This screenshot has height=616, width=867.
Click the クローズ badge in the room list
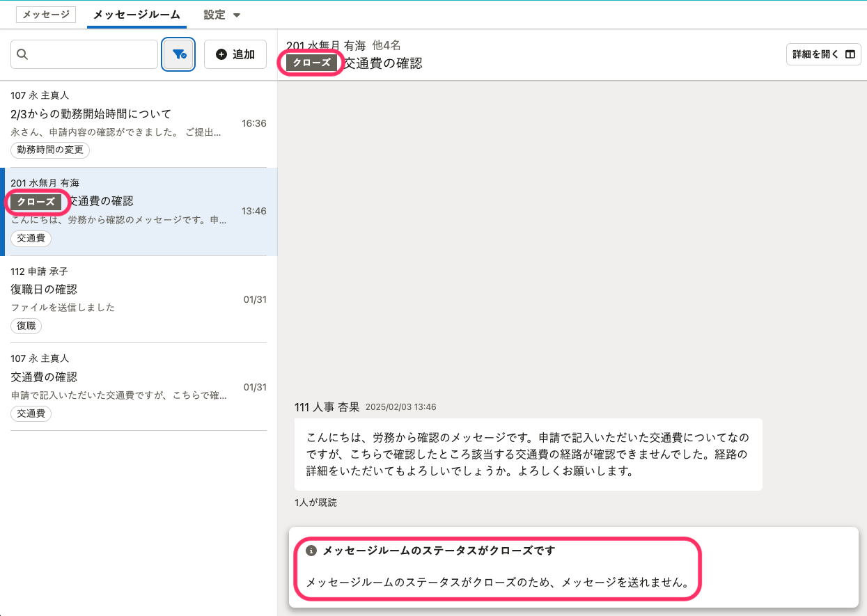point(36,202)
